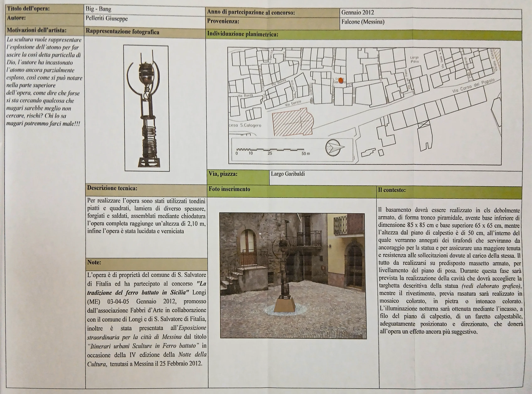Click the orange location dot on map
This screenshot has height=394, width=532.
point(341,81)
